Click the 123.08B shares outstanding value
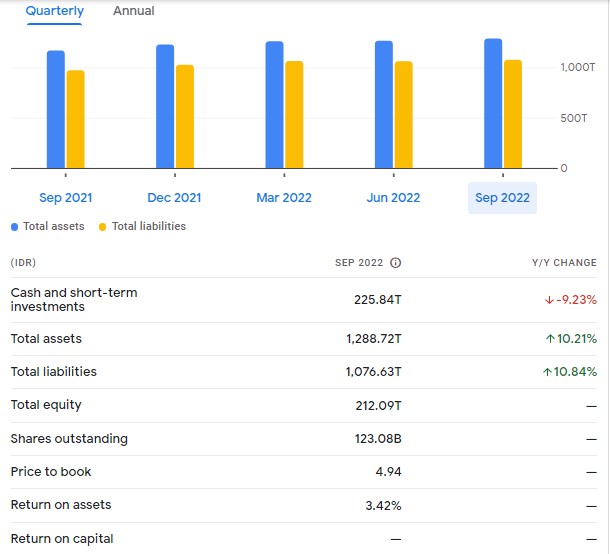The width and height of the screenshot is (610, 554). click(378, 439)
